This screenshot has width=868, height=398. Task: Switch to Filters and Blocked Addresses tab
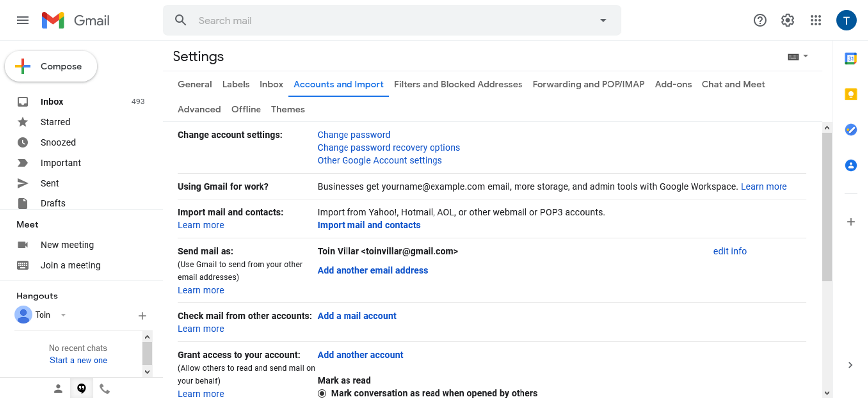click(458, 84)
